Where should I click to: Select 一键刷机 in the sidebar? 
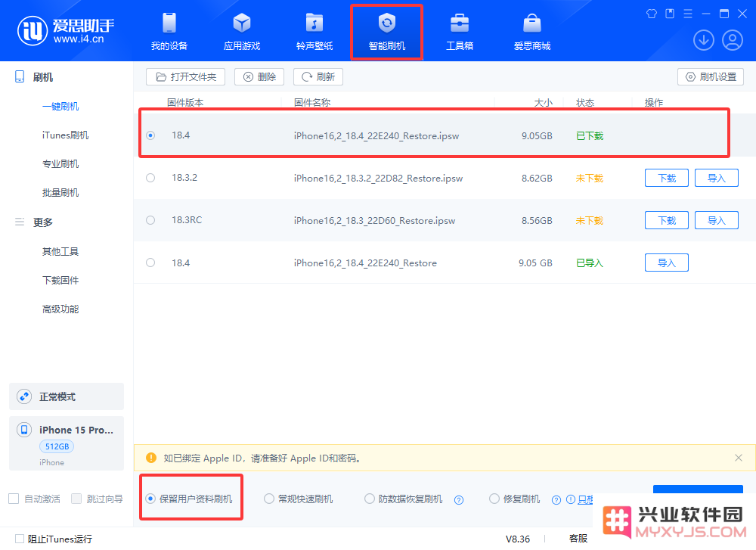click(x=60, y=106)
